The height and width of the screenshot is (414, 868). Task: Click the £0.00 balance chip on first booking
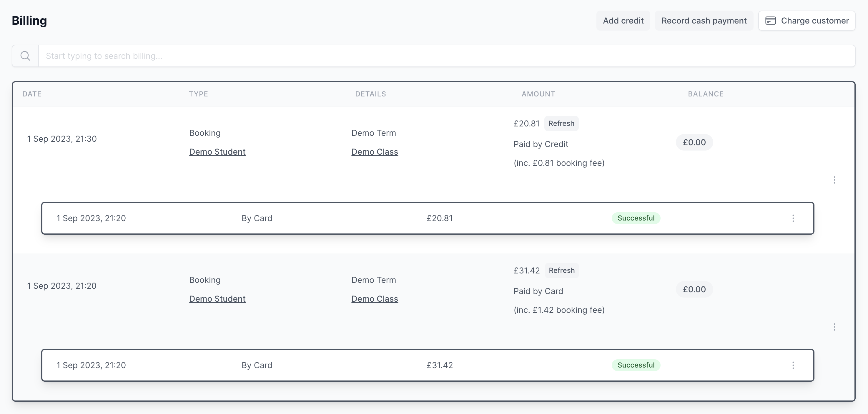point(694,142)
